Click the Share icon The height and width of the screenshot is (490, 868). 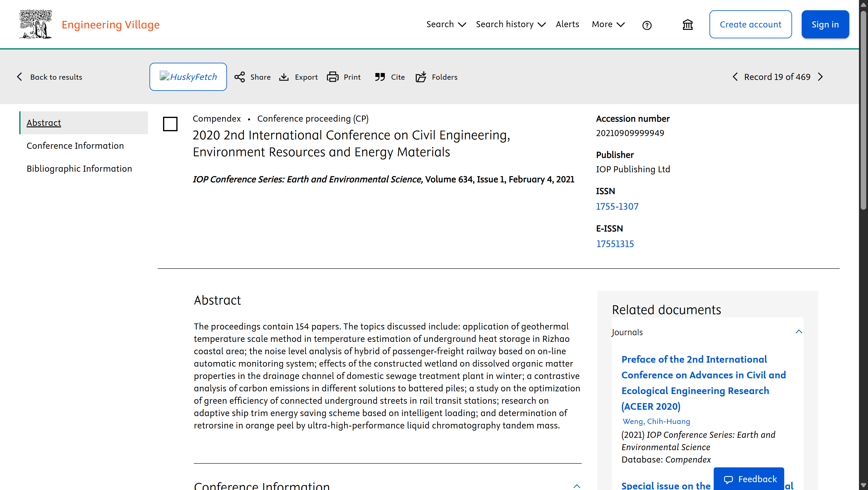[240, 77]
